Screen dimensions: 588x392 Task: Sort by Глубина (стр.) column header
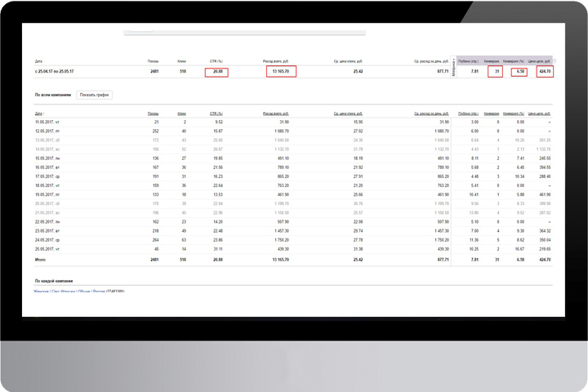coord(469,114)
